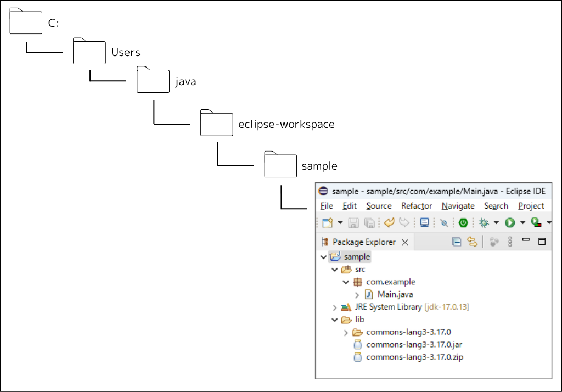Click the src source folder icon
This screenshot has height=392, width=562.
[346, 270]
